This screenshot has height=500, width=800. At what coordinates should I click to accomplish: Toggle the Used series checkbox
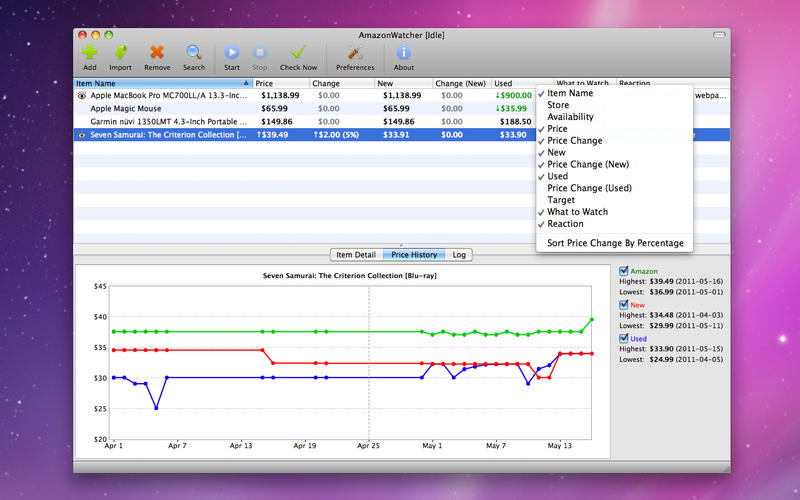click(623, 338)
